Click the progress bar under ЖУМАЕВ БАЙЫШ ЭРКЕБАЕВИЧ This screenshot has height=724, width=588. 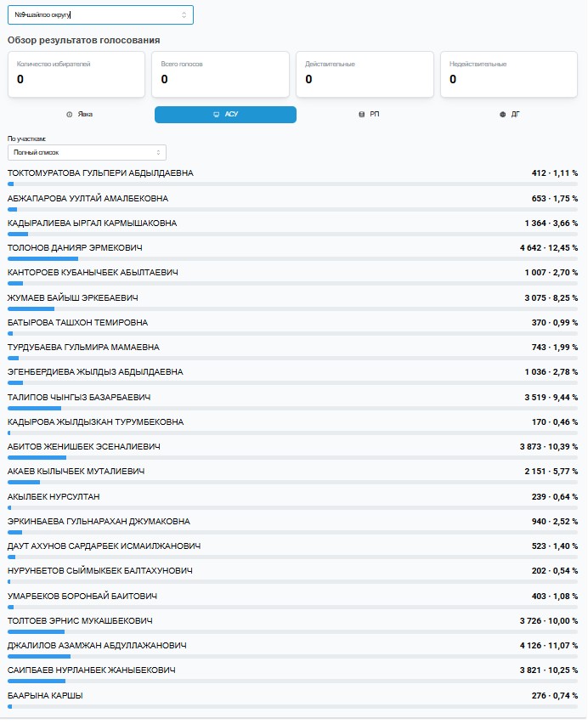293,309
